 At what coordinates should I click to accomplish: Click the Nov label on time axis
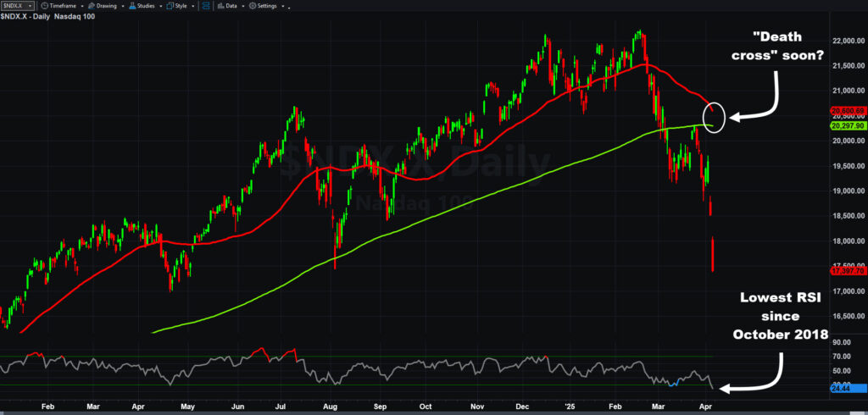tap(476, 406)
